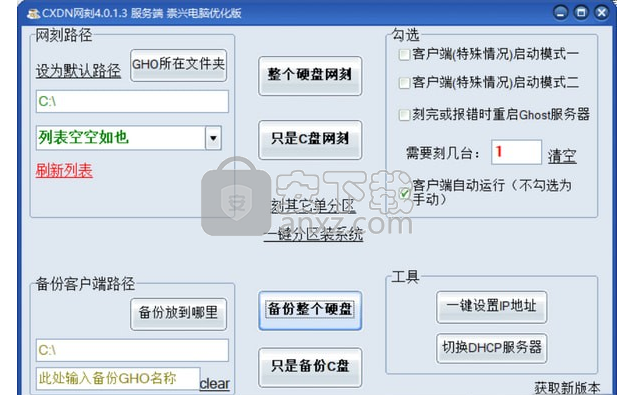This screenshot has height=395, width=619.
Task: Click the red 刷新列表 link
Action: click(x=64, y=170)
